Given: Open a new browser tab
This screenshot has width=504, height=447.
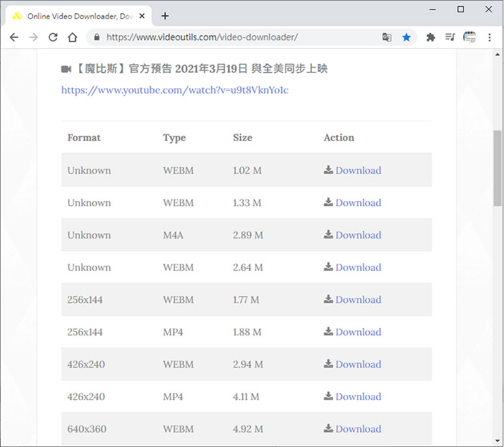Looking at the screenshot, I should (165, 16).
